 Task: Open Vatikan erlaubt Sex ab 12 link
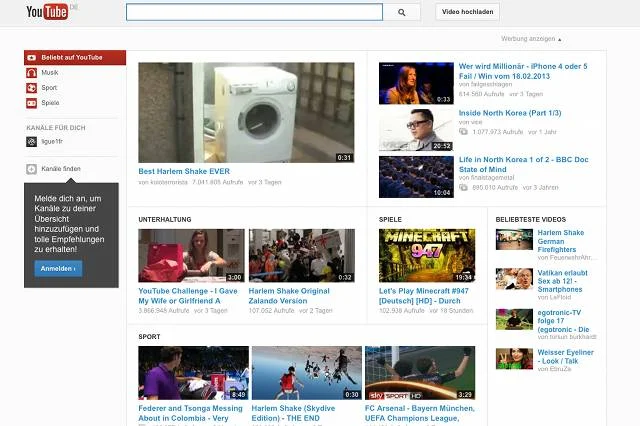(562, 281)
